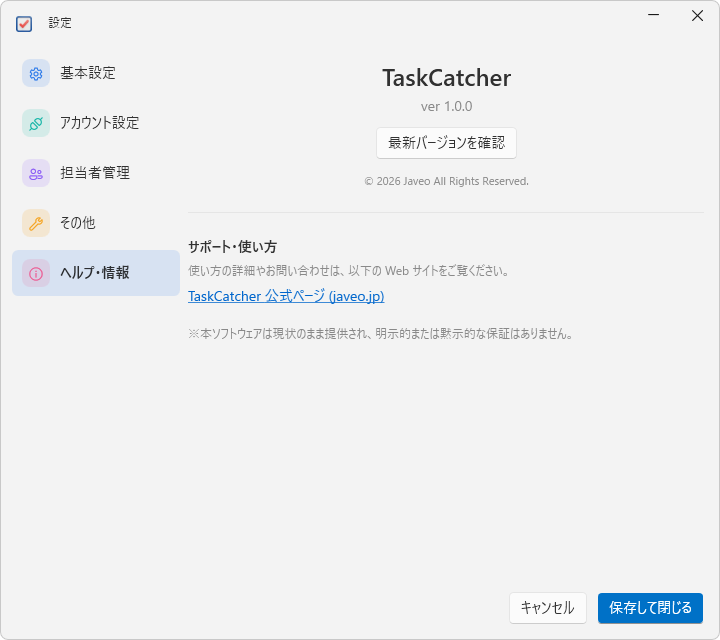
Task: Click the wrench icon beside その他
Action: click(x=36, y=223)
